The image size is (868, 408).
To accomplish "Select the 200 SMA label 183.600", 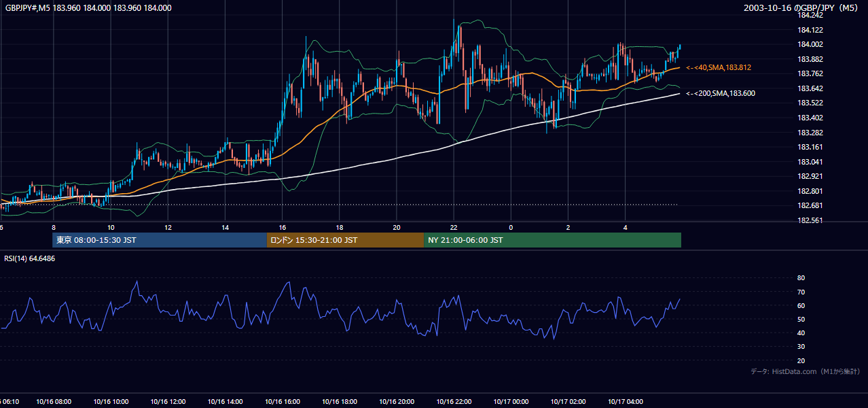I will tap(721, 93).
